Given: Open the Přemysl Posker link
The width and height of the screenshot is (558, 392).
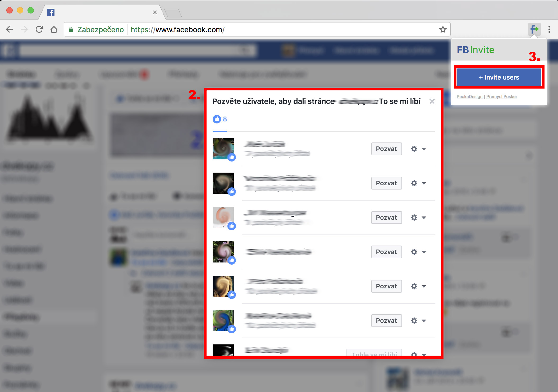Looking at the screenshot, I should click(502, 96).
